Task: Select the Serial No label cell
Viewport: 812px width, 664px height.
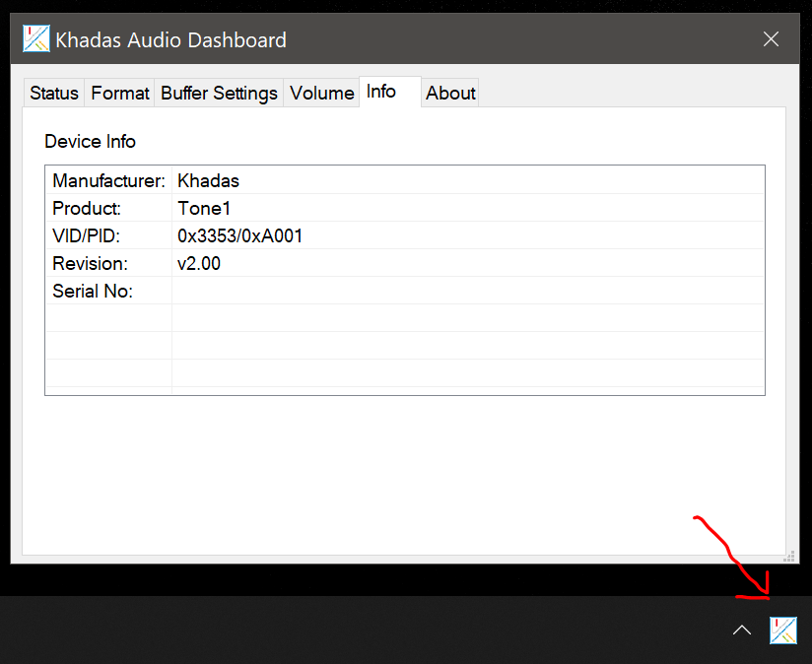Action: tap(108, 291)
